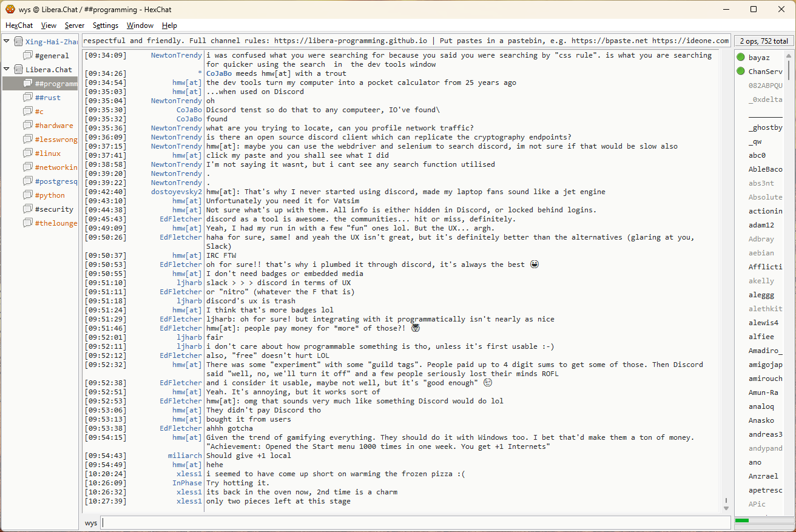Screen dimensions: 796x532
Task: Click the green status dot beside ChanServ
Action: tap(740, 72)
